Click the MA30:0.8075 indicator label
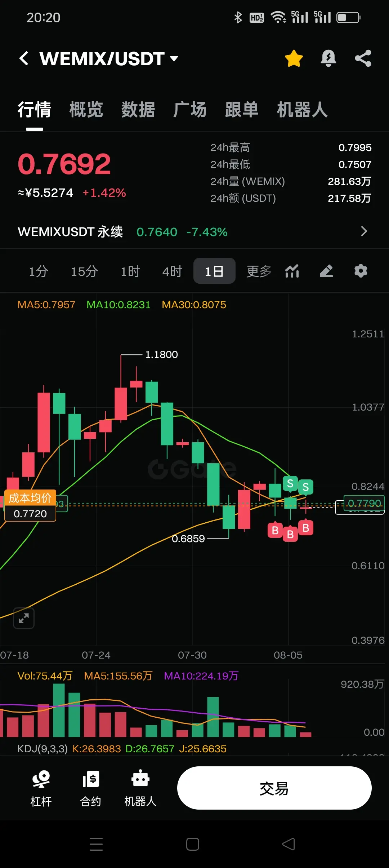The height and width of the screenshot is (868, 389). point(194,305)
